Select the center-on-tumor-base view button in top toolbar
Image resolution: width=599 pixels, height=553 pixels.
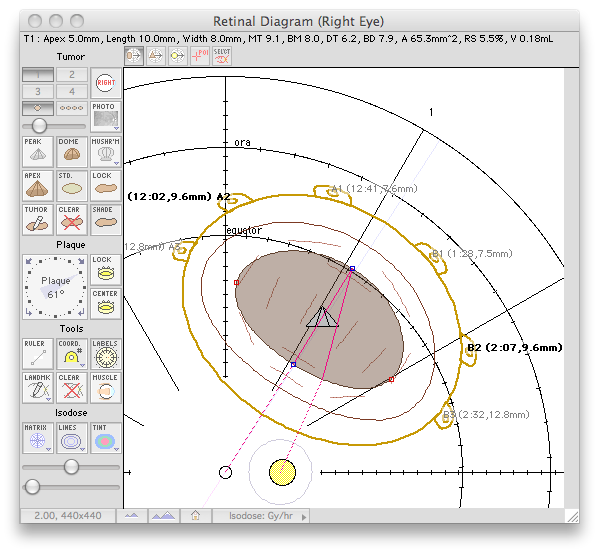tap(134, 56)
